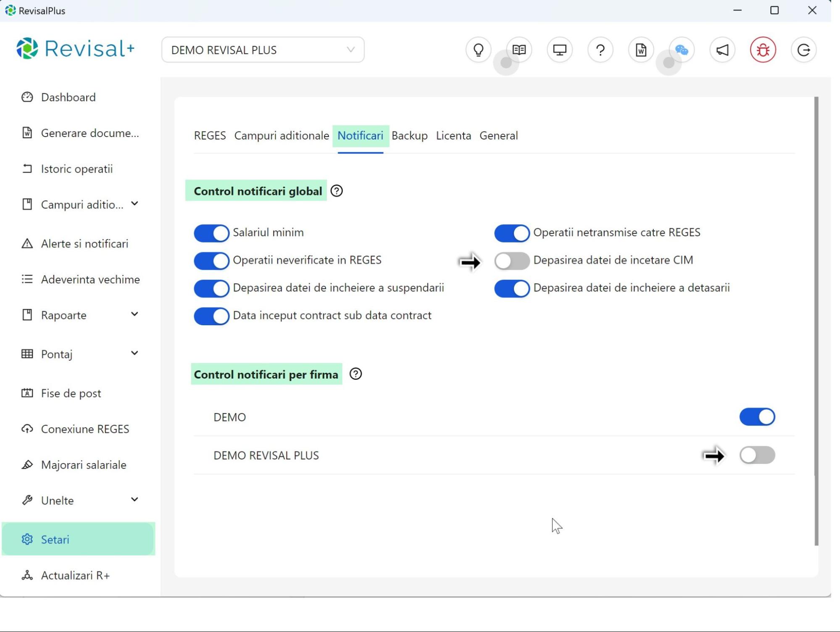Open Adeverinta vechime from the sidebar
840x632 pixels.
[x=90, y=279]
